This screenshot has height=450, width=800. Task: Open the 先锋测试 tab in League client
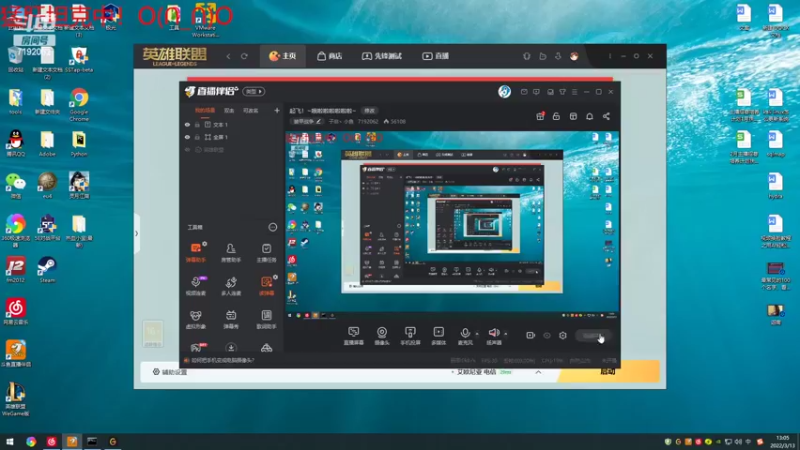click(382, 56)
